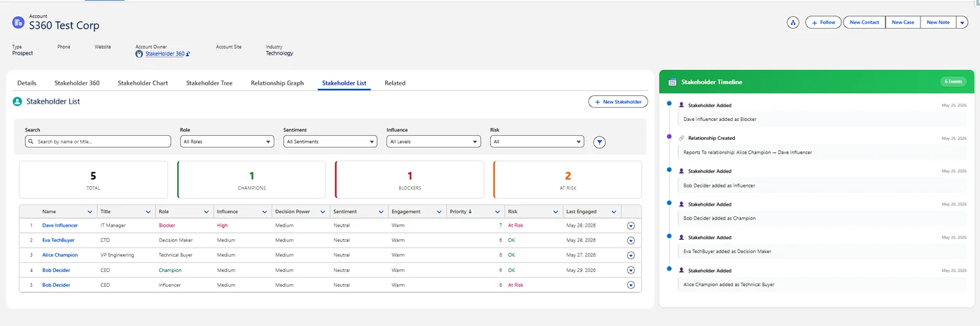Screen dimensions: 980x326
Task: Click the At Risk count card
Action: tap(568, 180)
